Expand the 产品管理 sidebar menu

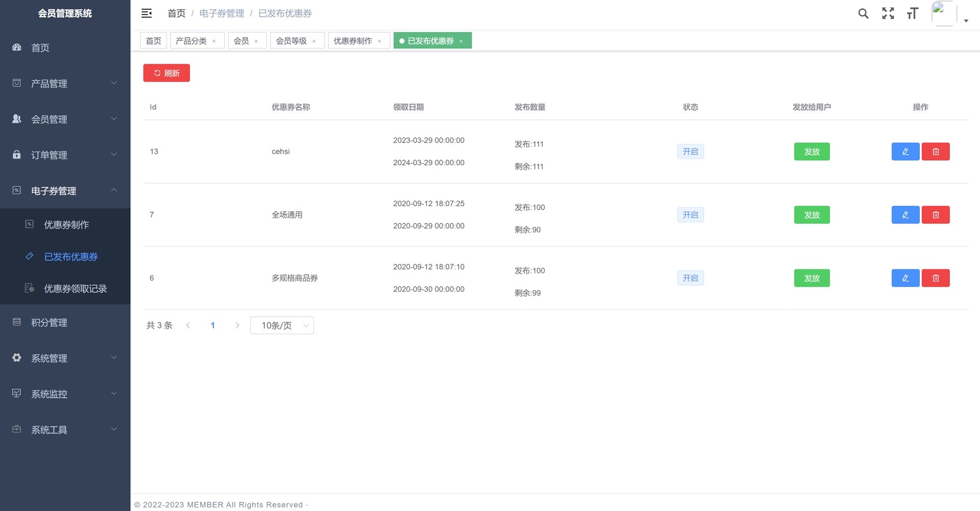click(x=65, y=83)
